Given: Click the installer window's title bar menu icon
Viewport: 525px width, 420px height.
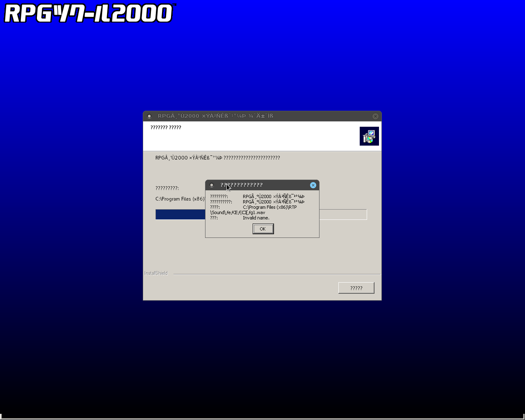Looking at the screenshot, I should (x=149, y=116).
